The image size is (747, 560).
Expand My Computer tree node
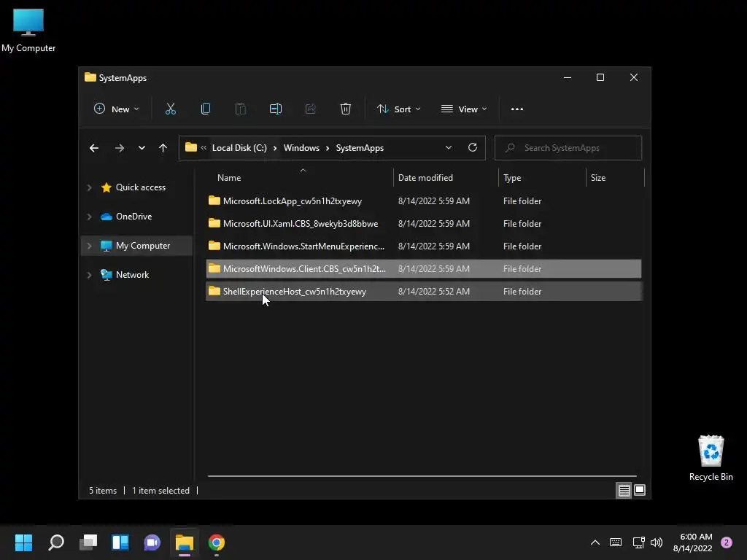point(89,246)
